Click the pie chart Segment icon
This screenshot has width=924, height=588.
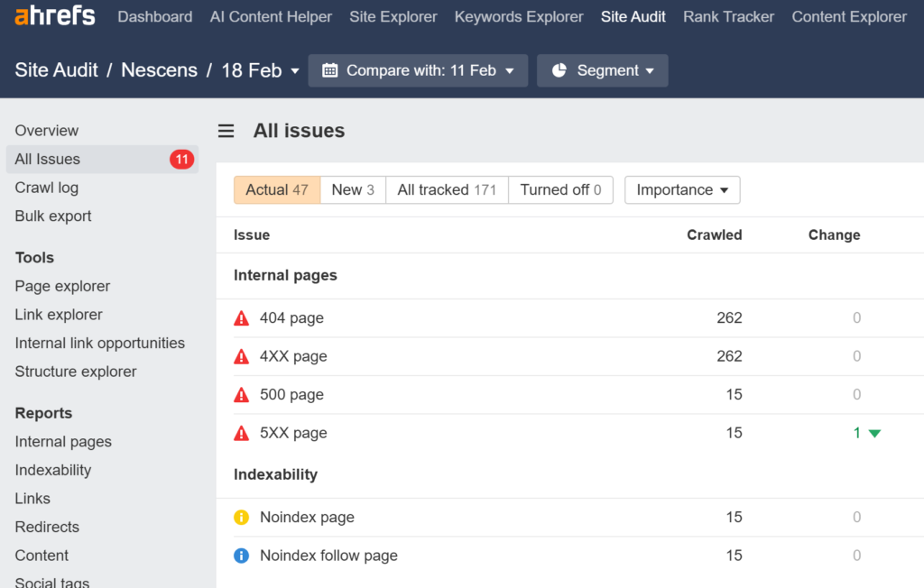point(559,70)
